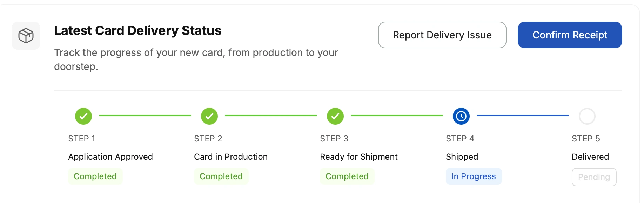644x203 pixels.
Task: Click the package box icon
Action: tap(26, 36)
